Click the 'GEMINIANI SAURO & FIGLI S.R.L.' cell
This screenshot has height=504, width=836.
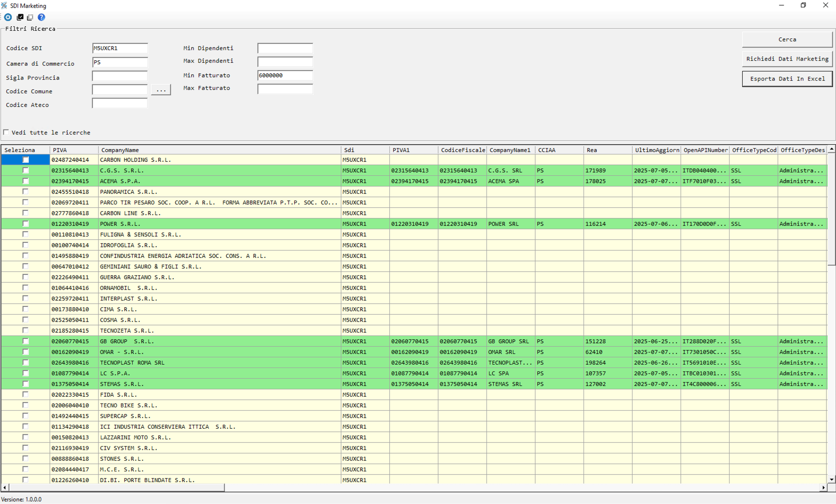(219, 267)
